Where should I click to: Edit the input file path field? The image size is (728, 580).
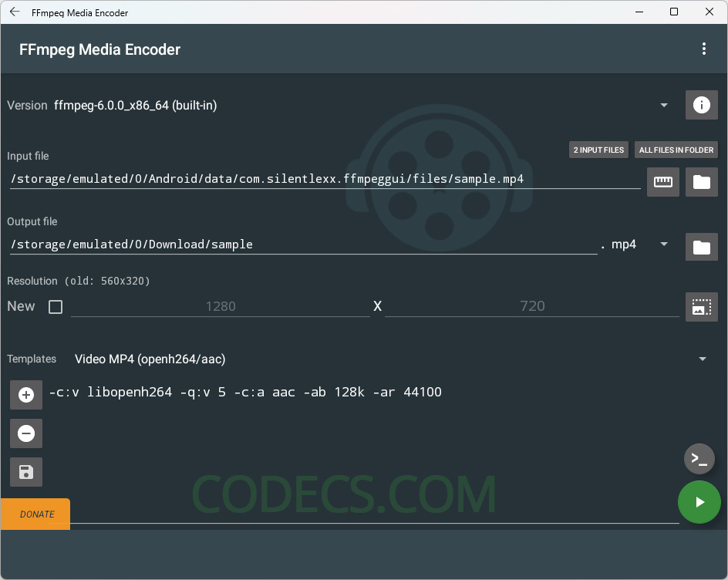click(x=325, y=179)
